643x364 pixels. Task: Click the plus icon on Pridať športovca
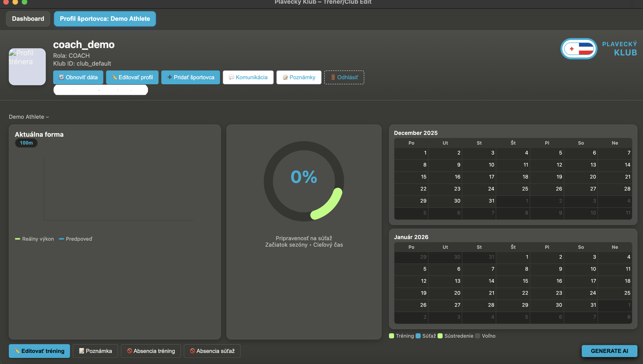coord(170,77)
